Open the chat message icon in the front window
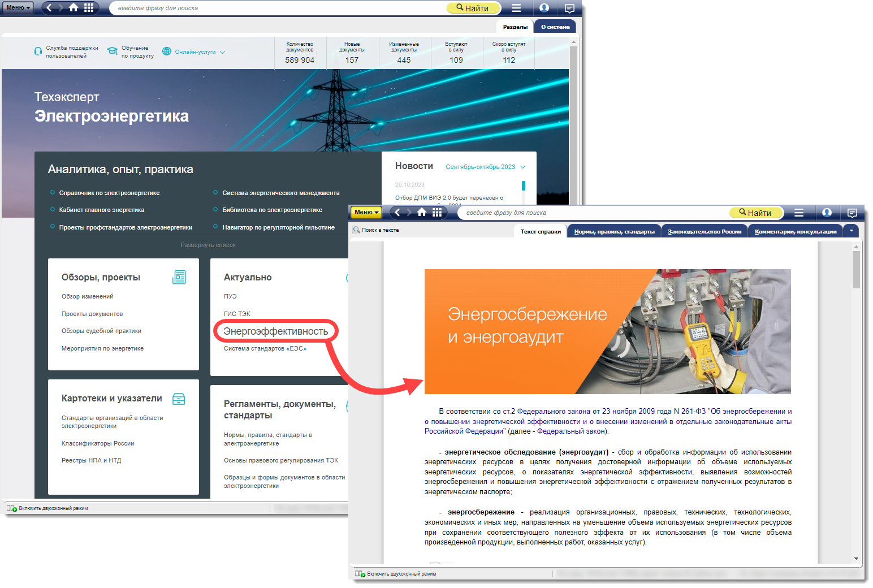Screen dimensions: 873x588 click(852, 213)
